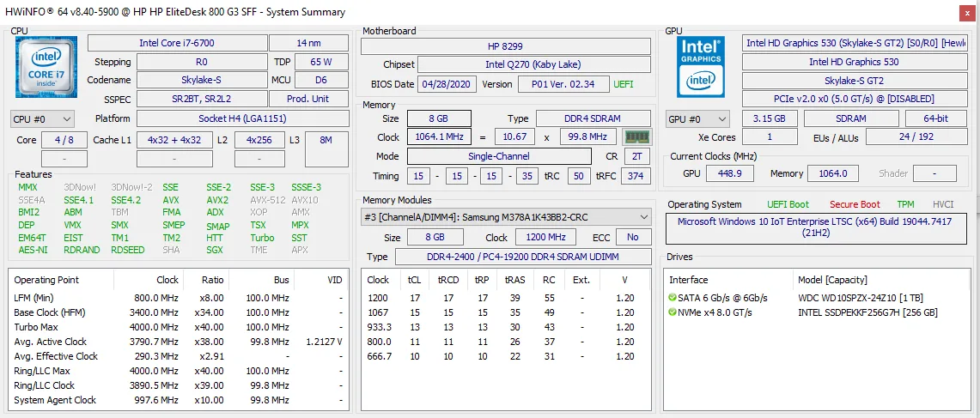
Task: Click the red Secure Boot label
Action: tap(855, 204)
